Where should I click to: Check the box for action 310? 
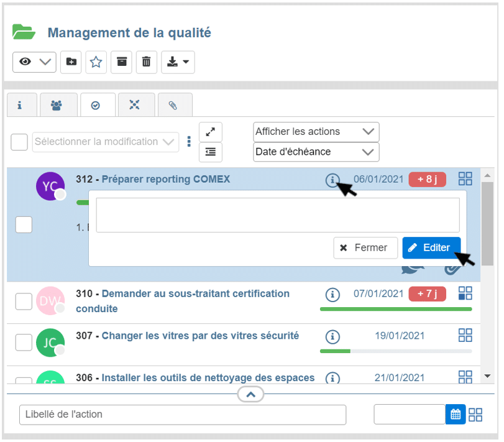(x=24, y=302)
